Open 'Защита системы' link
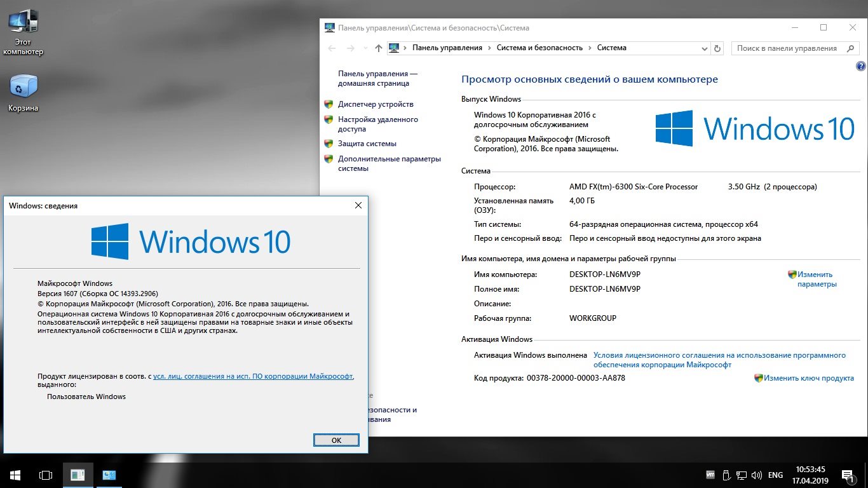868x488 pixels. (x=367, y=144)
